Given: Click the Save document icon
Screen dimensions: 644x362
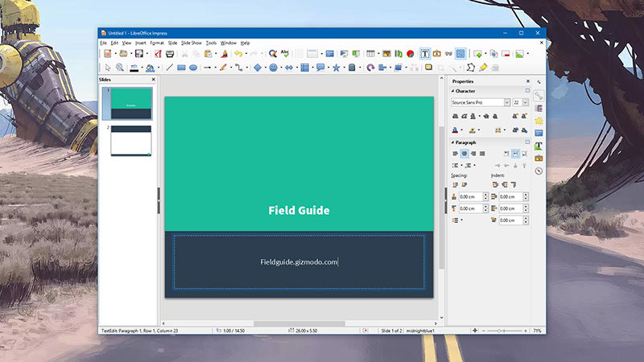Looking at the screenshot, I should [138, 54].
